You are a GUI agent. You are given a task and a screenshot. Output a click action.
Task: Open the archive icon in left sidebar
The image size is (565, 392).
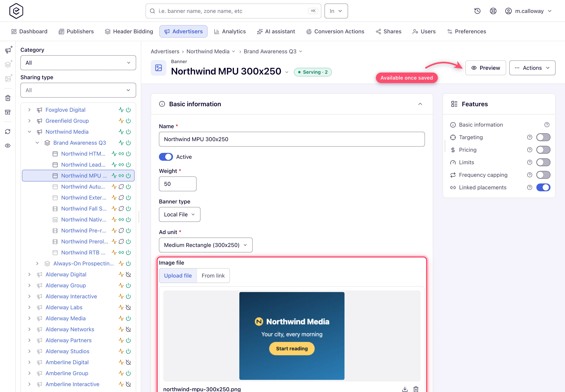coord(8,112)
